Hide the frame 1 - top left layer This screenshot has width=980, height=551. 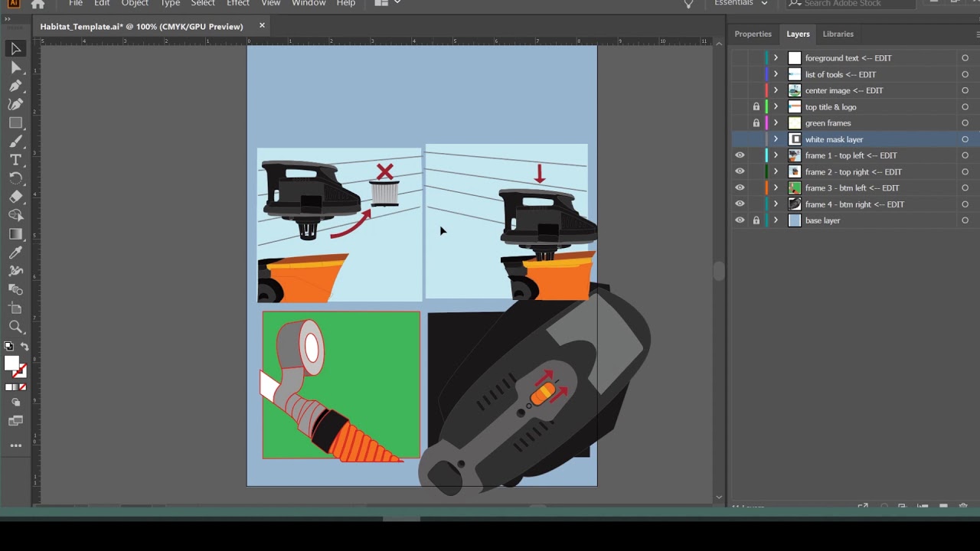(740, 155)
